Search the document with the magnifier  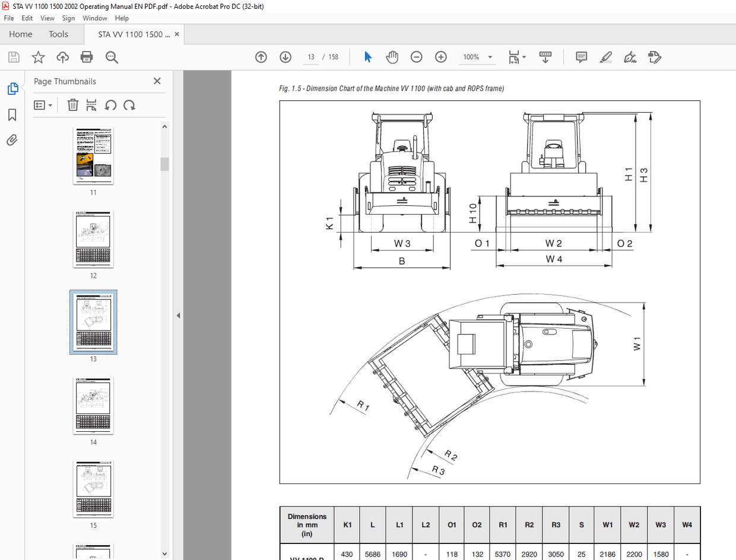click(112, 57)
